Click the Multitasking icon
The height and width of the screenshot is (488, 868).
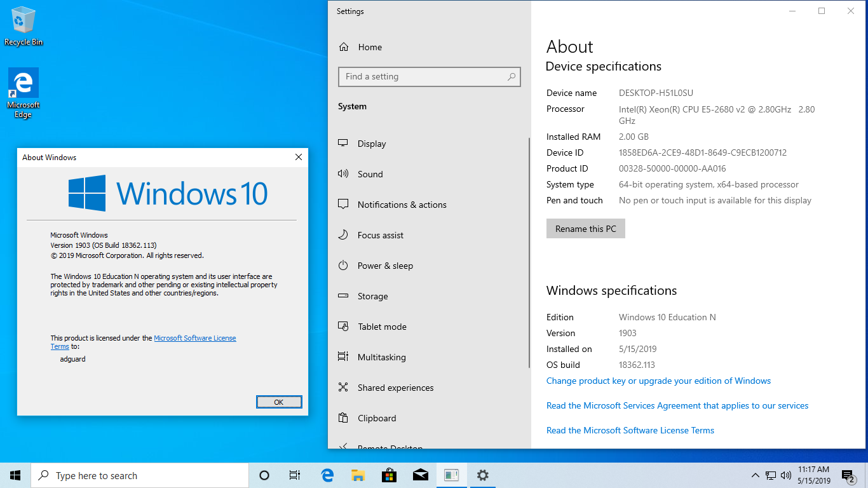pos(343,357)
